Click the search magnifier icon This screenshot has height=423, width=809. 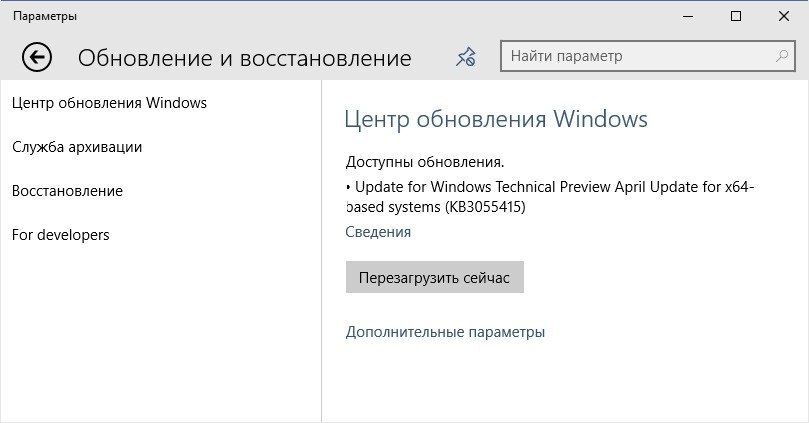point(783,56)
